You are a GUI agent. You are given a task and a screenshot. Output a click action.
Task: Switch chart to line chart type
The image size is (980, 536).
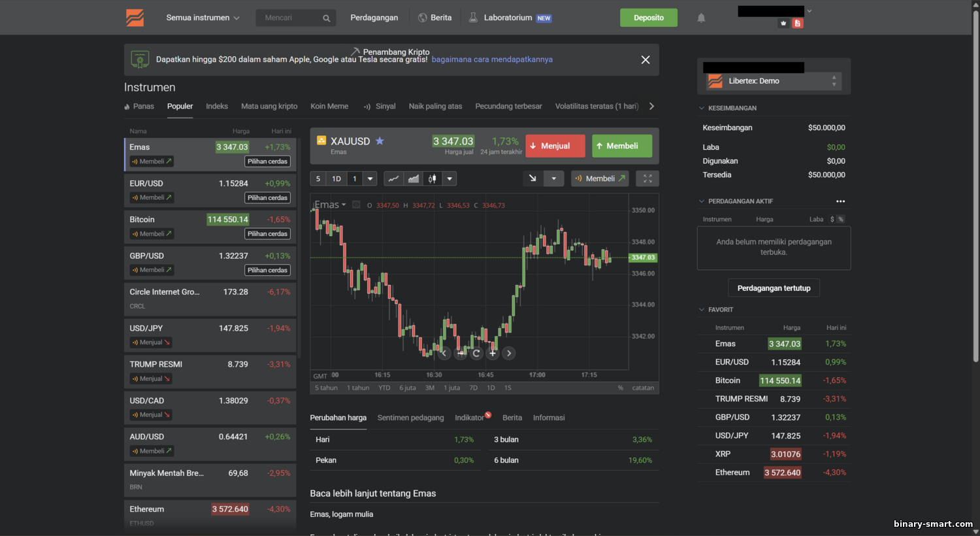point(393,178)
